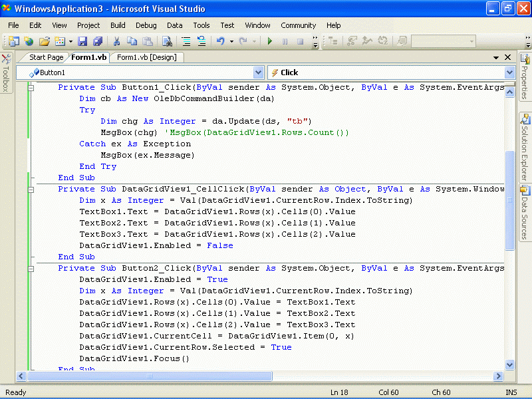The image size is (532, 399).
Task: Click the greyed-out documents icon beside the empty combo box
Action: 402,41
